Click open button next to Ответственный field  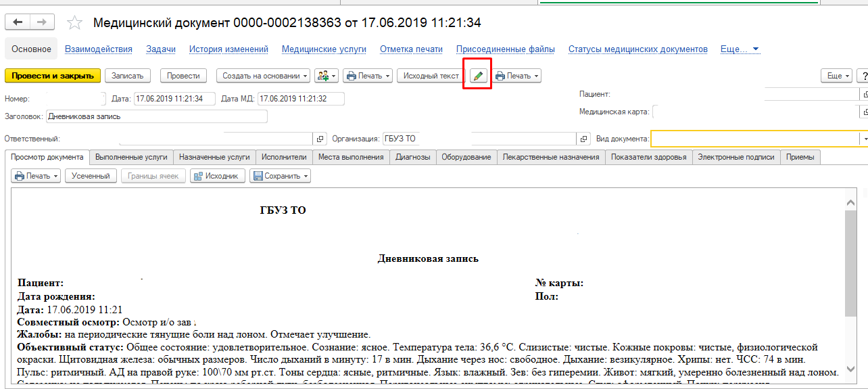320,139
